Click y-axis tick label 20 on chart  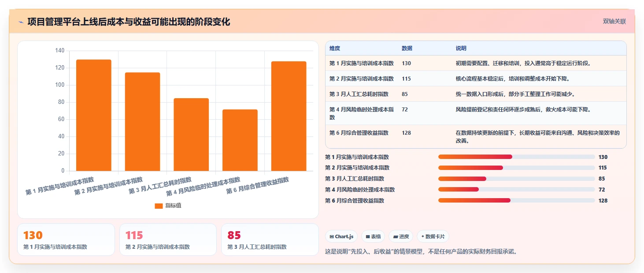[61, 154]
